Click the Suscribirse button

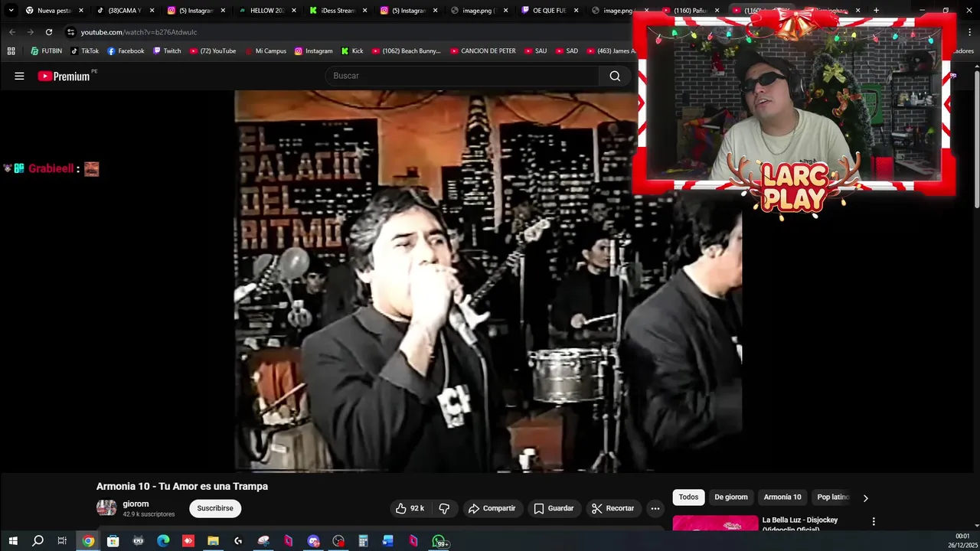coord(215,508)
